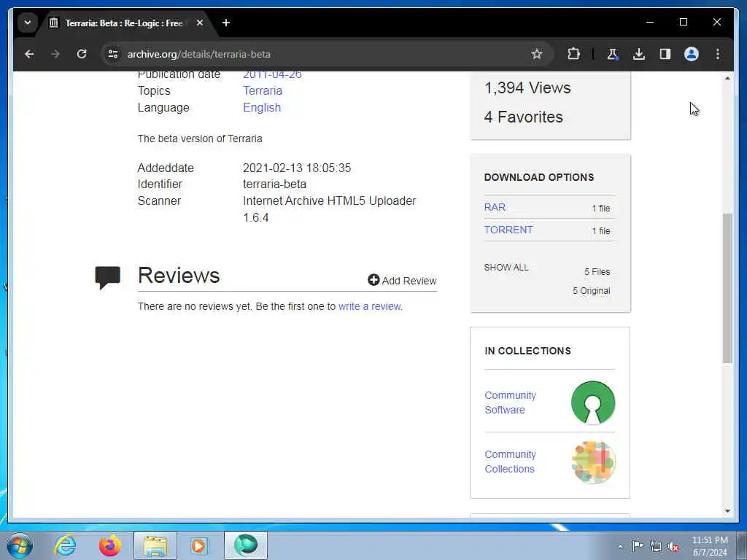Click SHOW ALL download files
747x560 pixels.
click(x=506, y=267)
